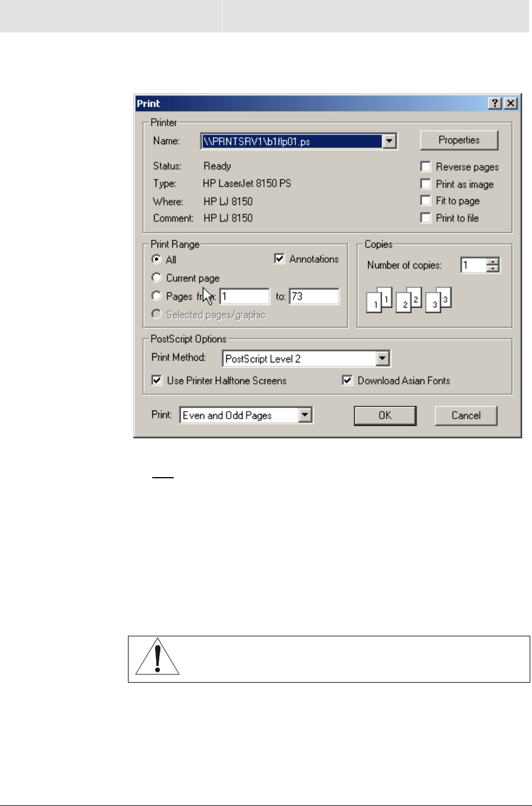The image size is (532, 806).
Task: Expand the Print Method dropdown arrow
Action: pos(382,358)
